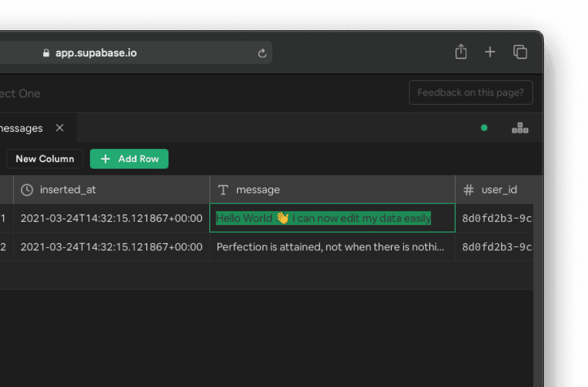Click the plus icon inside the Add Row button
This screenshot has width=588, height=387.
pyautogui.click(x=105, y=159)
